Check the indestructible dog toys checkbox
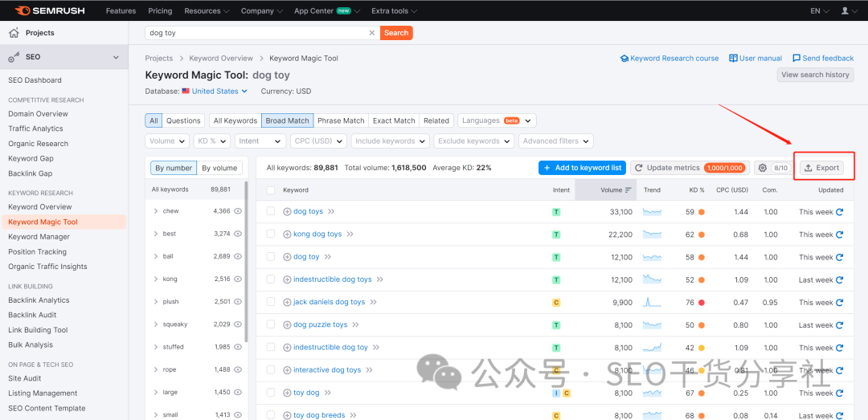Image resolution: width=868 pixels, height=420 pixels. point(271,279)
